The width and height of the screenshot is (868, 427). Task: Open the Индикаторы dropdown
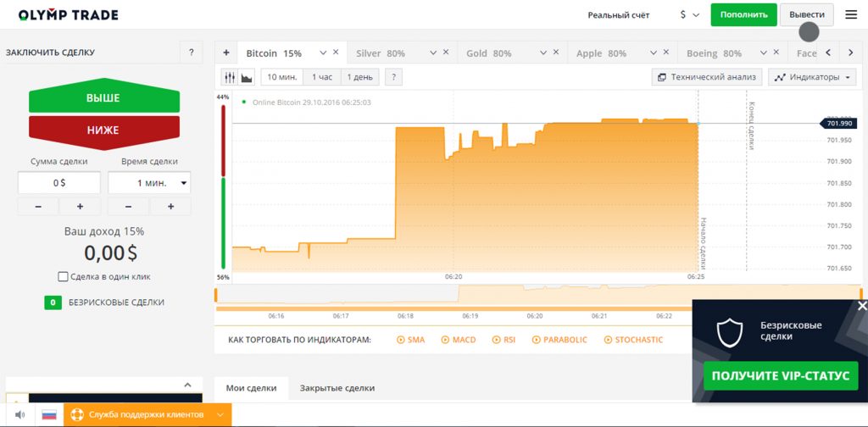812,77
